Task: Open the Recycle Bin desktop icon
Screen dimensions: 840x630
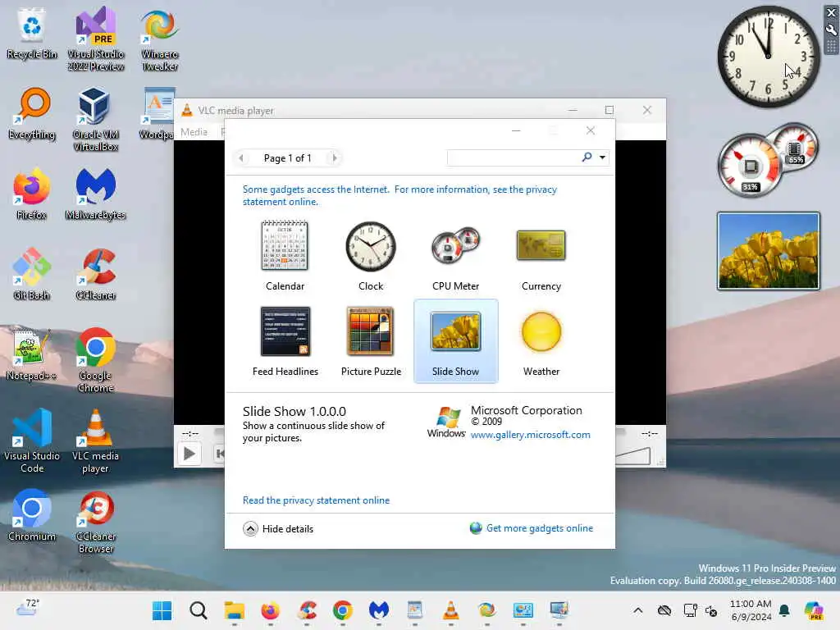Action: 32,33
